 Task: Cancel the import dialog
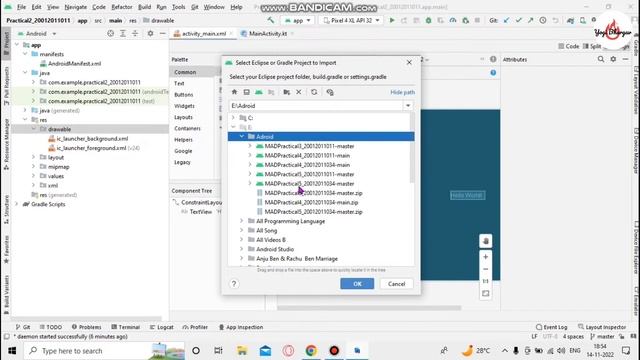(x=396, y=284)
